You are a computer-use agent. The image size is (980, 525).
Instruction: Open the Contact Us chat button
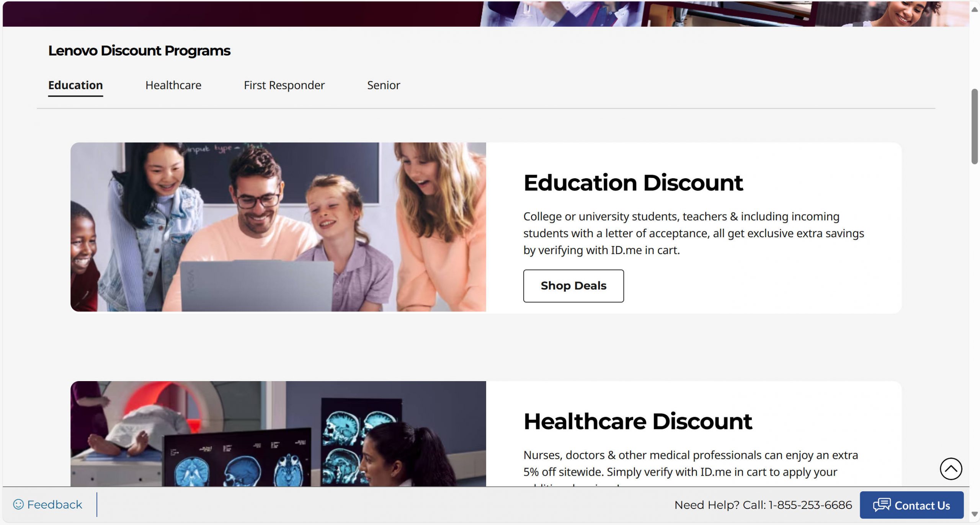(x=911, y=505)
